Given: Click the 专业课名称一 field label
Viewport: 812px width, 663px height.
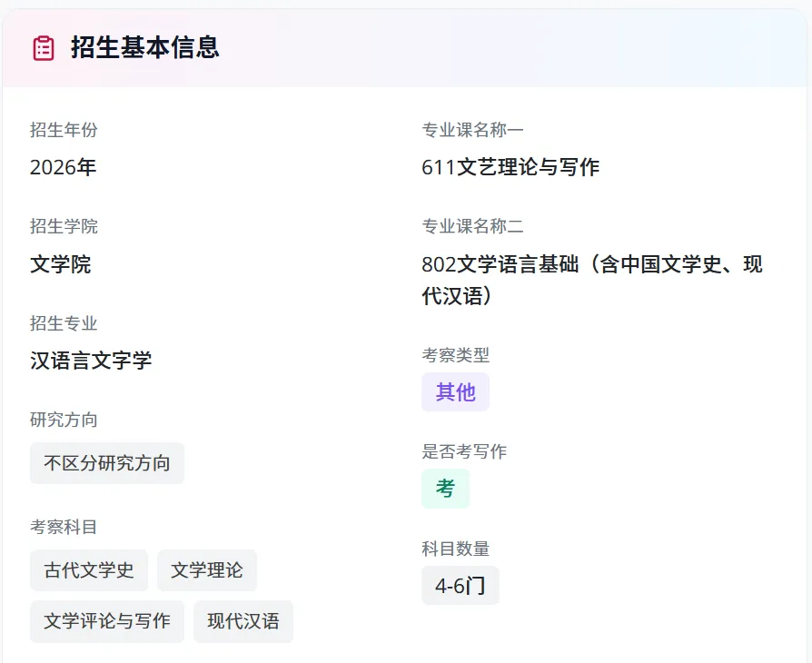Looking at the screenshot, I should (x=472, y=130).
